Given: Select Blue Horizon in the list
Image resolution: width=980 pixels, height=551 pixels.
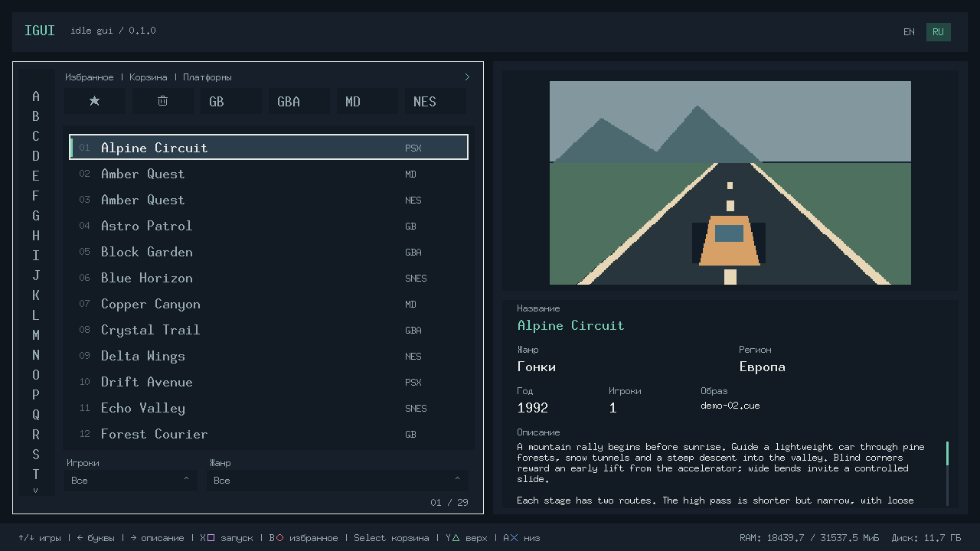Looking at the screenshot, I should 269,278.
